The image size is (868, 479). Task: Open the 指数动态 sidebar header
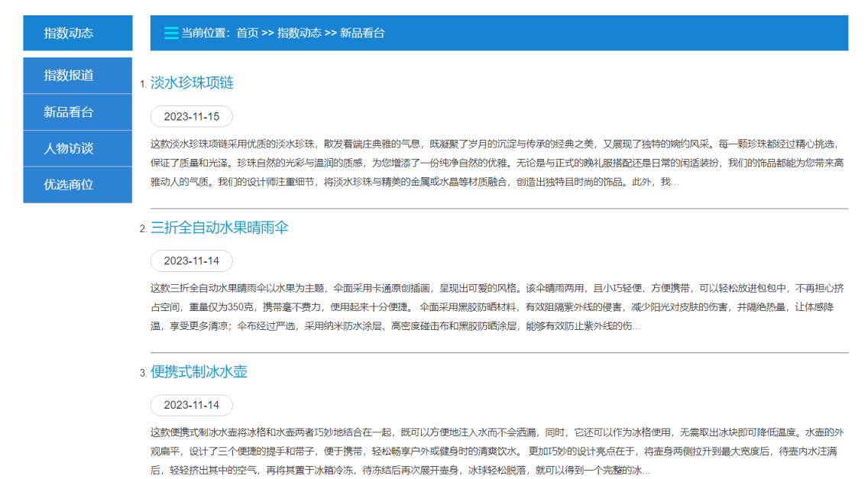pos(77,33)
